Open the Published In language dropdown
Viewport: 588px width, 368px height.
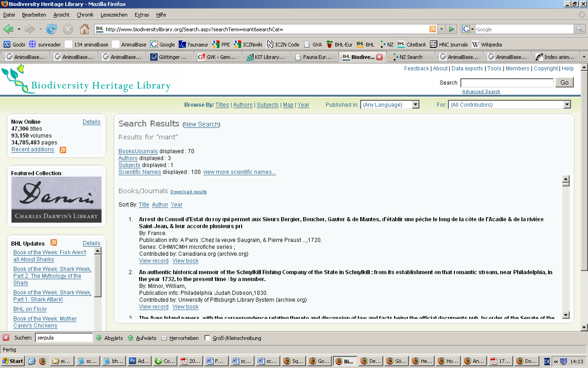pyautogui.click(x=415, y=105)
